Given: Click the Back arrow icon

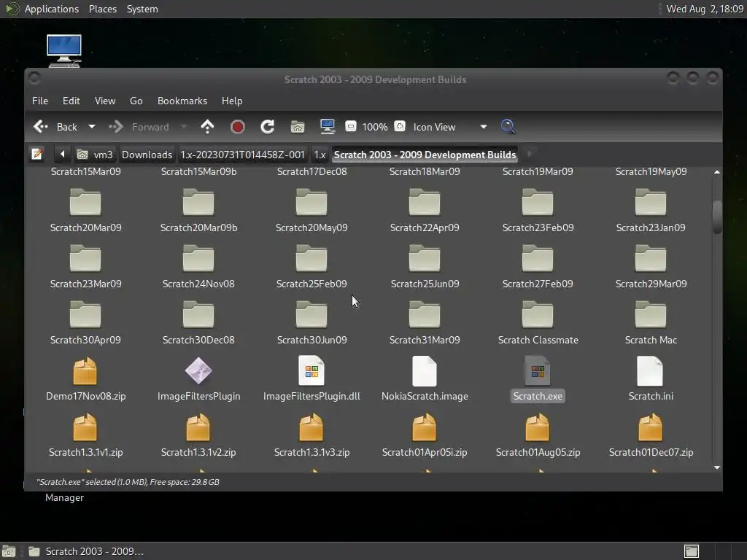Looking at the screenshot, I should [x=41, y=127].
